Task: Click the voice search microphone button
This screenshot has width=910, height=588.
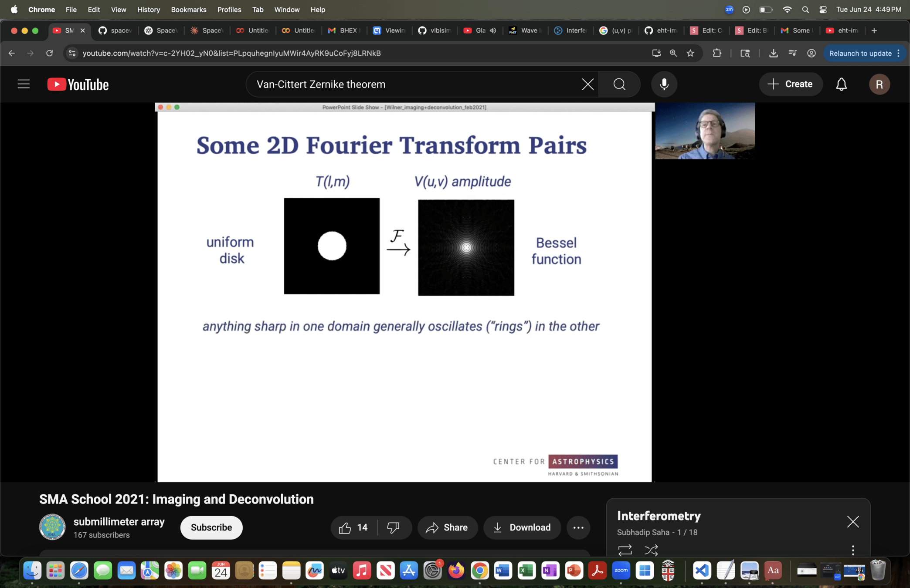Action: [664, 84]
